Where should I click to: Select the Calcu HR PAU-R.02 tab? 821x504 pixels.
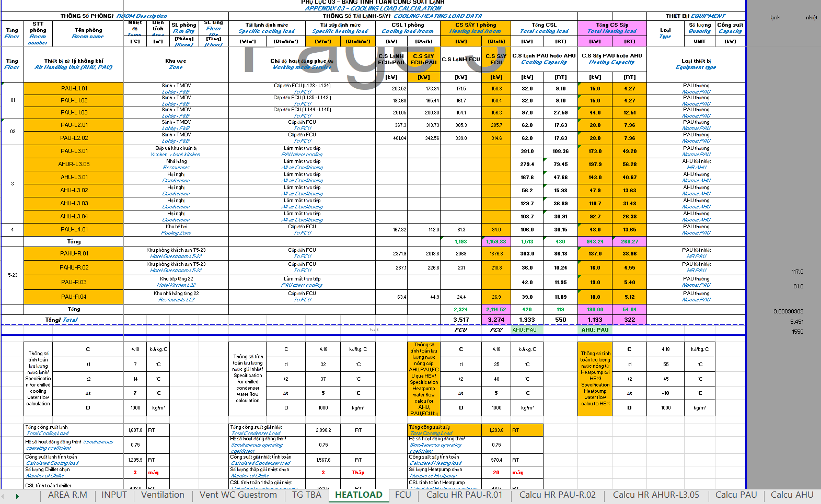(x=557, y=495)
